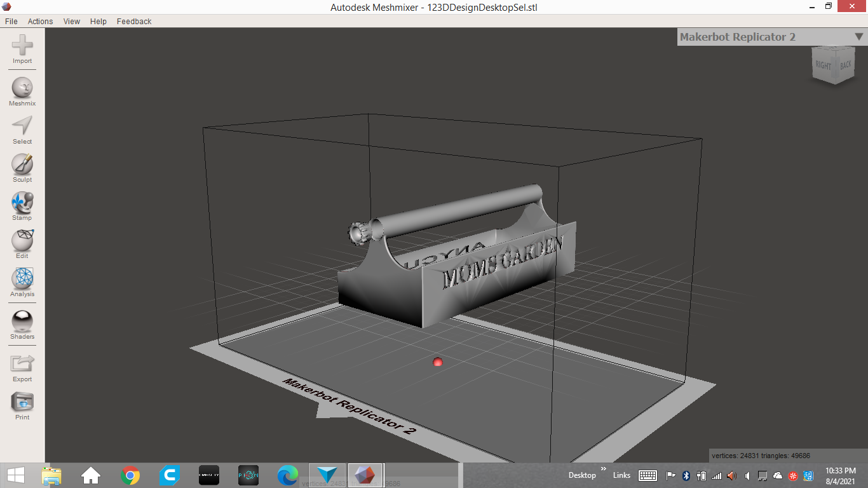The image size is (868, 488).
Task: Click the red pivot sphere on the print bed
Action: [x=437, y=362]
